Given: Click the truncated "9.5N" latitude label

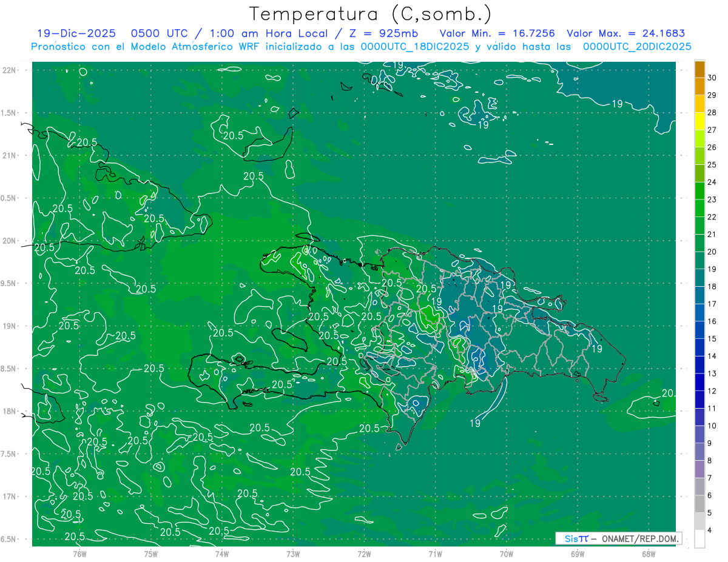Looking at the screenshot, I should (x=9, y=283).
